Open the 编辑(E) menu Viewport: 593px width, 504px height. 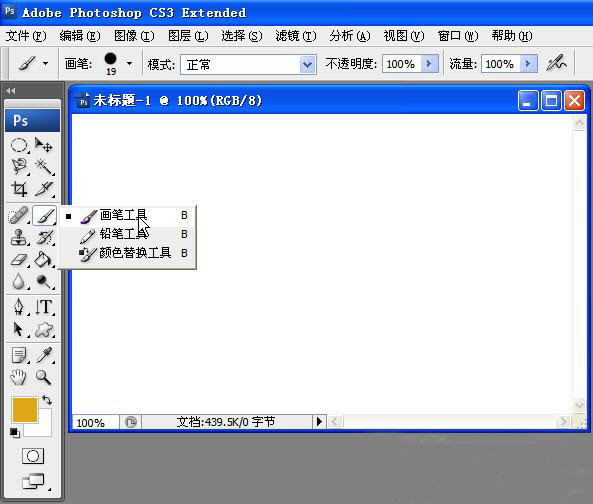[x=80, y=36]
